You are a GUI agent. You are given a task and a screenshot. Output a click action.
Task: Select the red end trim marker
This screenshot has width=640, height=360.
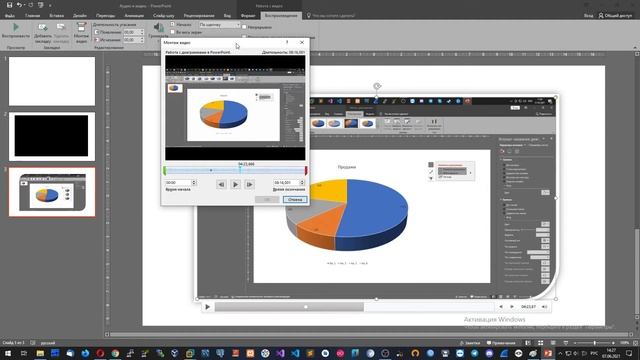point(306,171)
